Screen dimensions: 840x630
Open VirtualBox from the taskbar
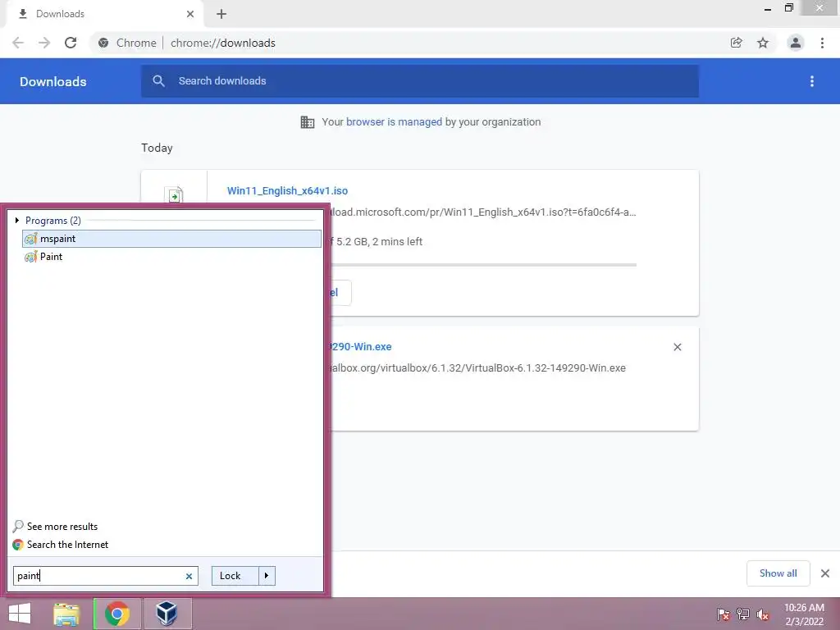tap(167, 614)
